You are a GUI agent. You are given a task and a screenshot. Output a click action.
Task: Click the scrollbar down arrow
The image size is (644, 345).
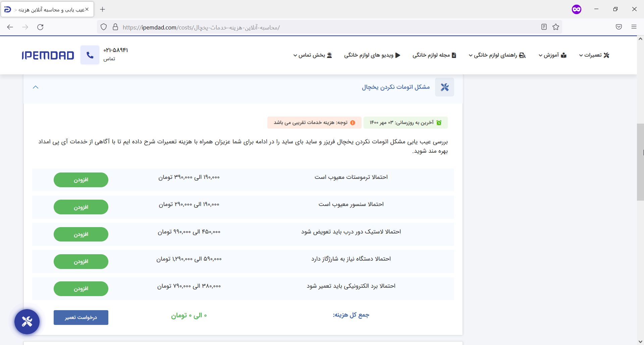(x=640, y=342)
